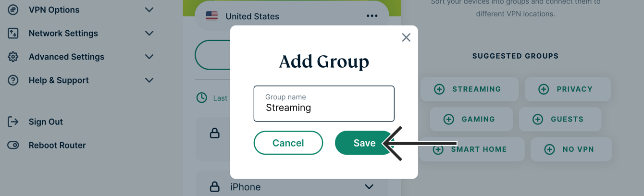The width and height of the screenshot is (644, 196).
Task: Save the new Streaming group
Action: coord(364,143)
